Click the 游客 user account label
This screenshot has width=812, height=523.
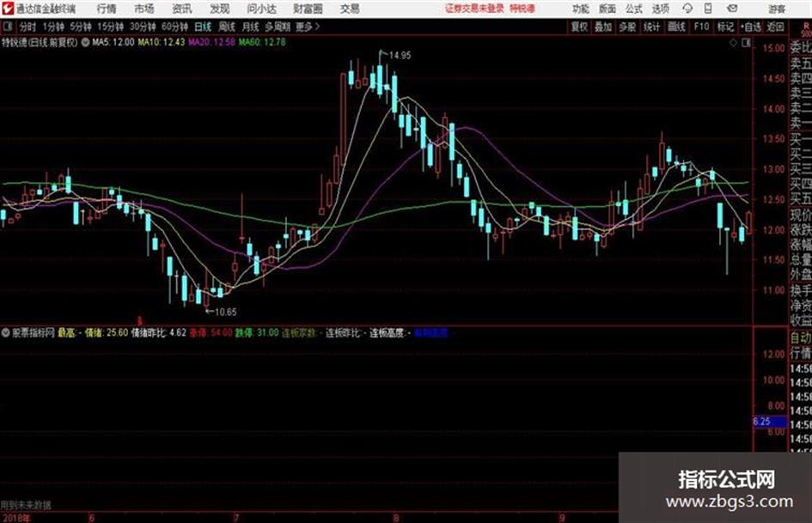click(x=777, y=9)
